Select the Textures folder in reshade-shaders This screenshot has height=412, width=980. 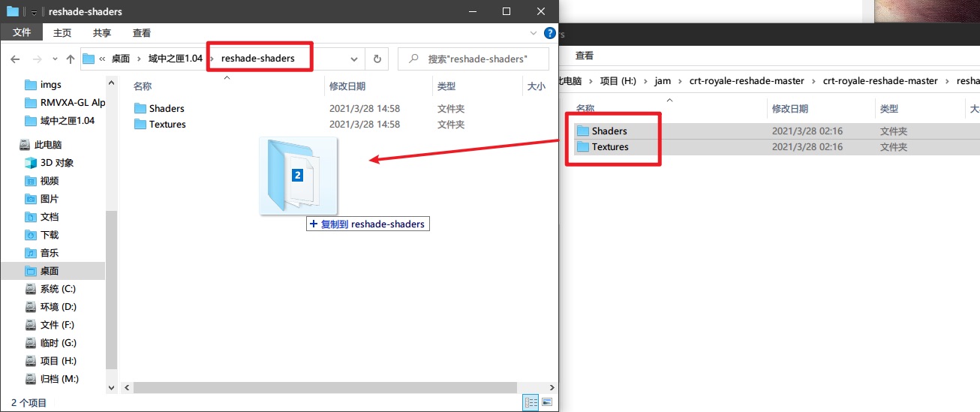pos(167,125)
